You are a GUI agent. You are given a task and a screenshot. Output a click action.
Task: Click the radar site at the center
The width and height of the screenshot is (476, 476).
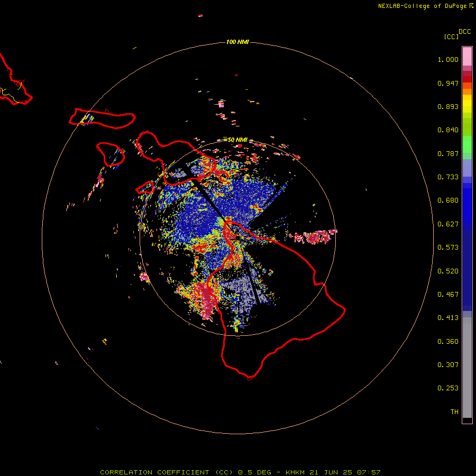238,237
